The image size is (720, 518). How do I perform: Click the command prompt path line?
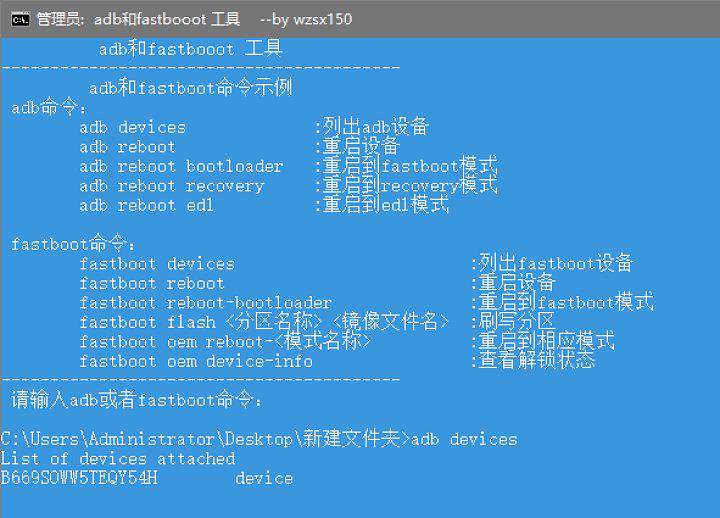tap(259, 439)
